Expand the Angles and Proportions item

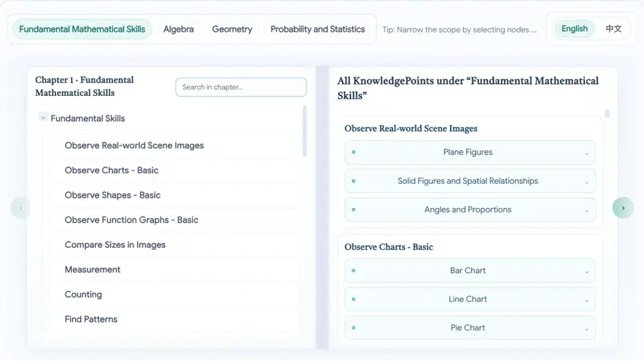point(586,210)
